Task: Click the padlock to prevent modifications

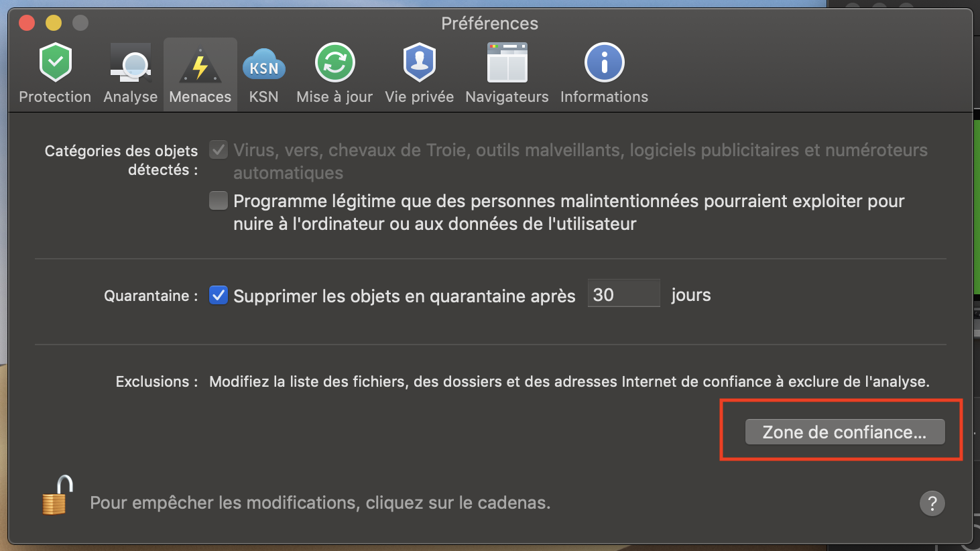Action: click(58, 495)
